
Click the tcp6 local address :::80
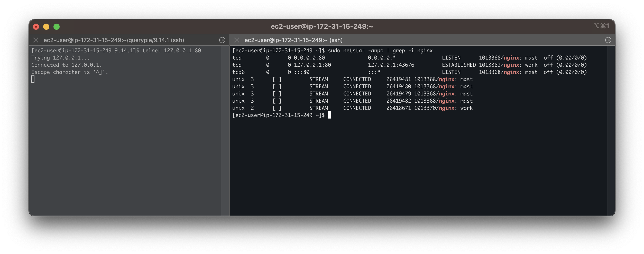pyautogui.click(x=302, y=72)
